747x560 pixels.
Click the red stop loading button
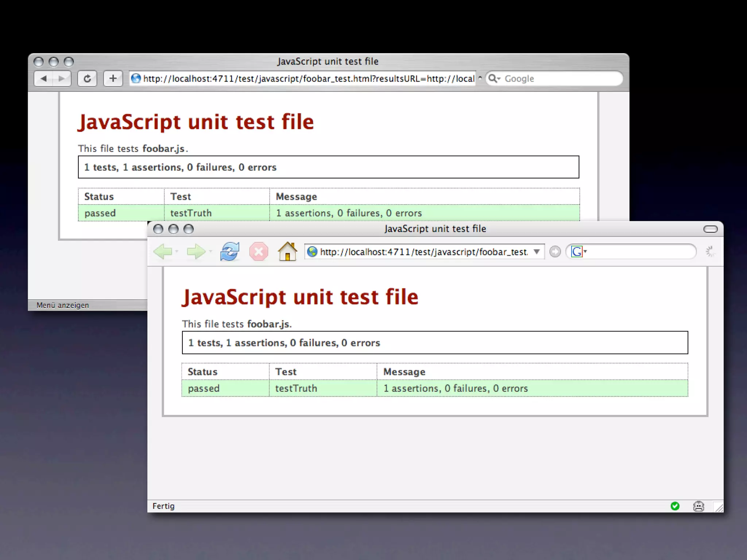pyautogui.click(x=259, y=252)
